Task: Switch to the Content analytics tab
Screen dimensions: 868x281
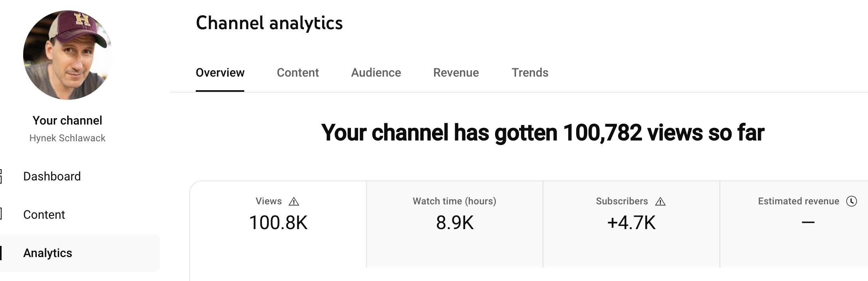Action: pos(298,73)
